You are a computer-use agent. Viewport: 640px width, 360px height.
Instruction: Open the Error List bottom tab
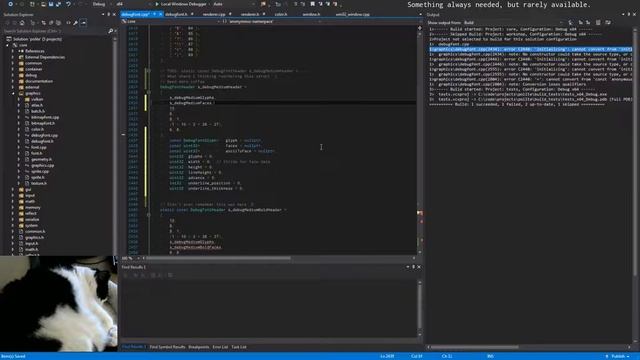(x=220, y=347)
